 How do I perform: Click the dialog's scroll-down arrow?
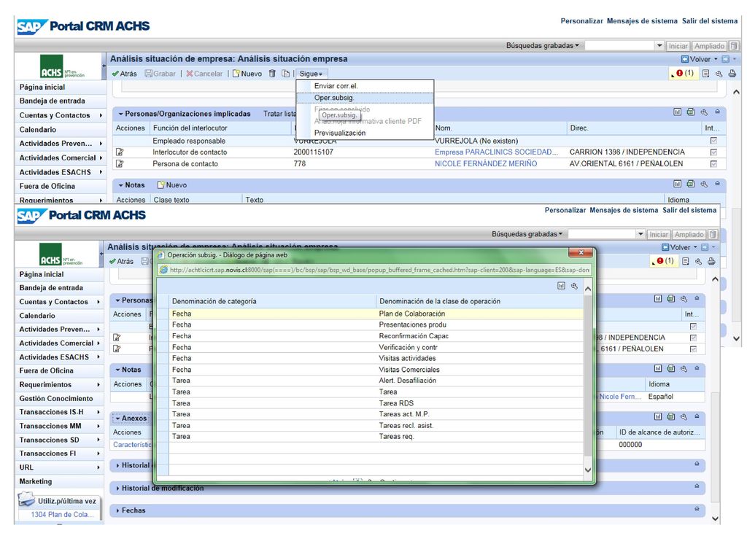click(588, 470)
